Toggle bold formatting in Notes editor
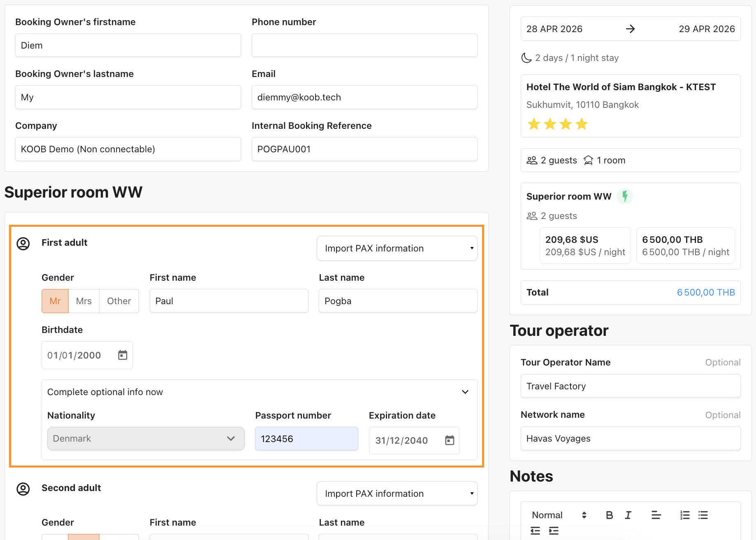The image size is (756, 540). [x=609, y=515]
